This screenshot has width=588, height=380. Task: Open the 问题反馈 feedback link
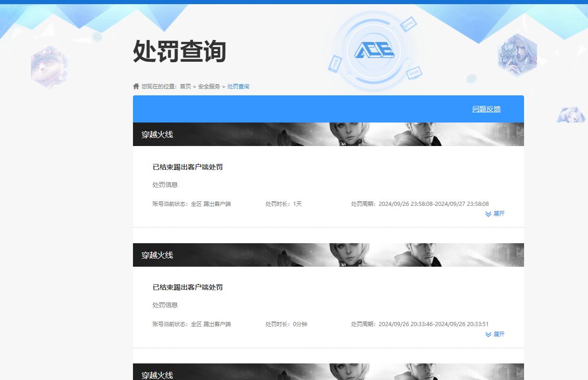[x=486, y=109]
